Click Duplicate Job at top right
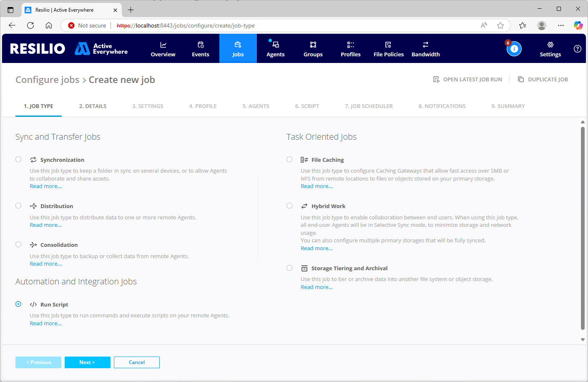This screenshot has height=382, width=588. point(543,79)
